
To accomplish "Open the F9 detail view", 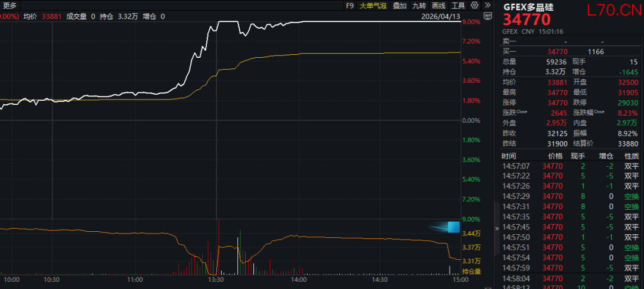I will [x=349, y=5].
